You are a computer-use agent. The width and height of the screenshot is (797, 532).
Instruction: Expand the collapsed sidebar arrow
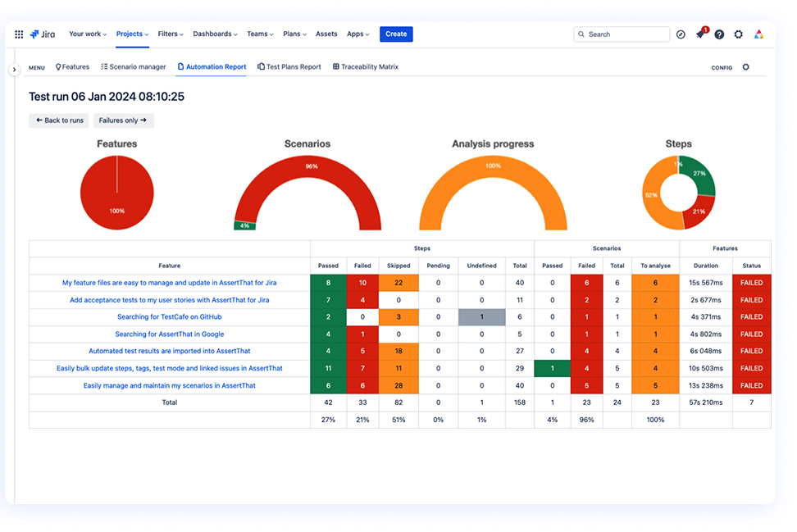click(14, 70)
